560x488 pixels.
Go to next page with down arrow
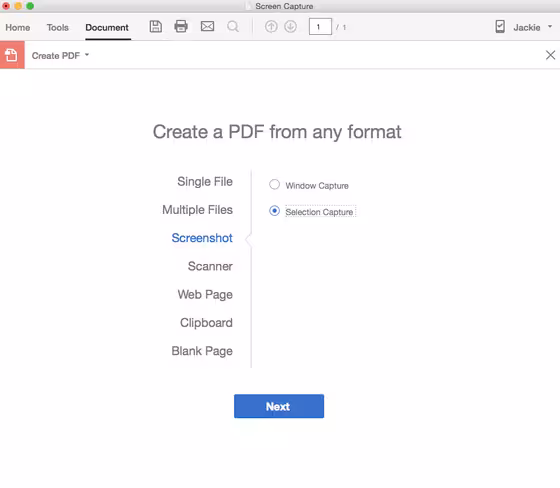click(290, 26)
